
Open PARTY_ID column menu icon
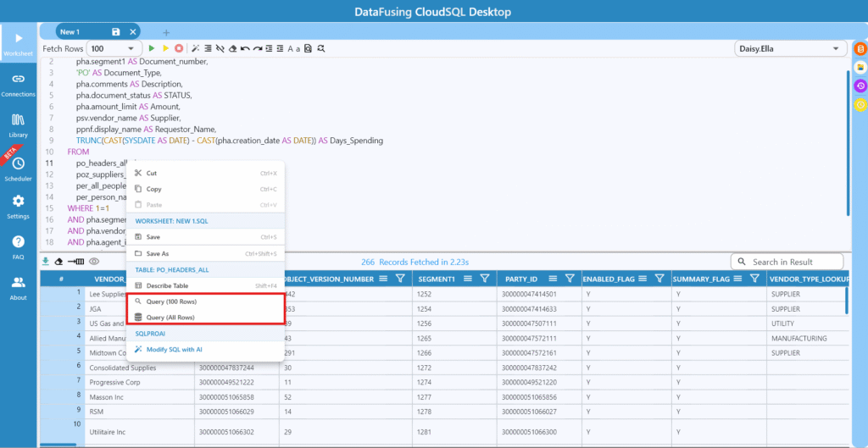tap(552, 279)
